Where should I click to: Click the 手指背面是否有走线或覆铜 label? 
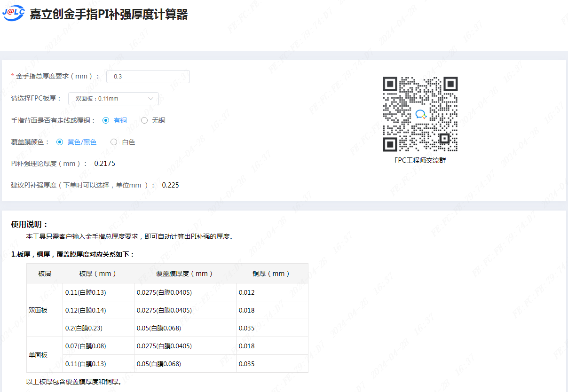coord(54,120)
